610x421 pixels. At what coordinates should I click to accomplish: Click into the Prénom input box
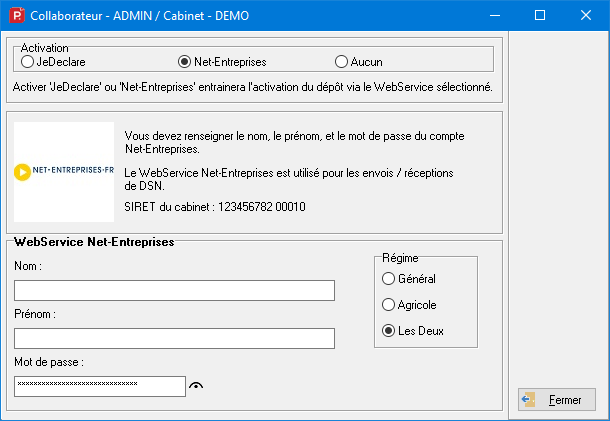tap(174, 339)
